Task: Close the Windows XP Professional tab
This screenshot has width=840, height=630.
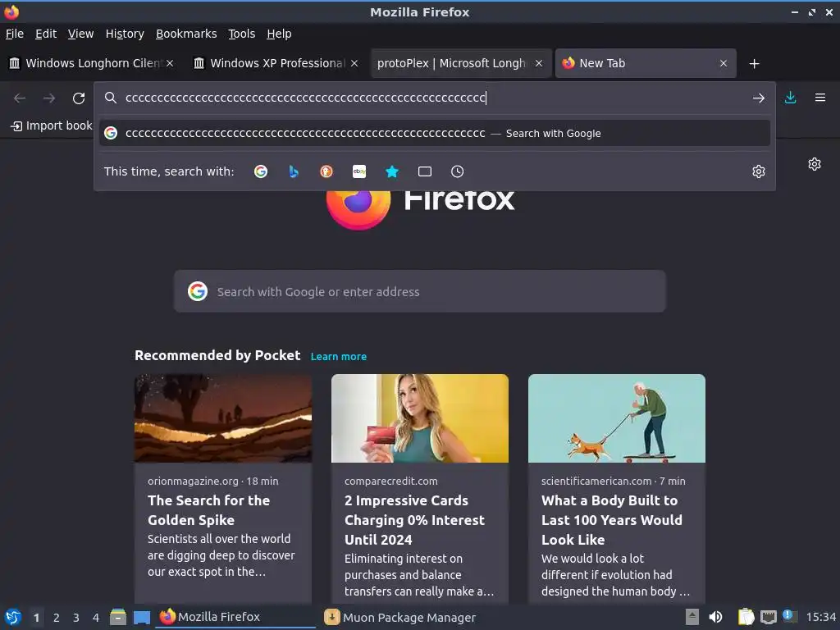Action: click(x=354, y=63)
